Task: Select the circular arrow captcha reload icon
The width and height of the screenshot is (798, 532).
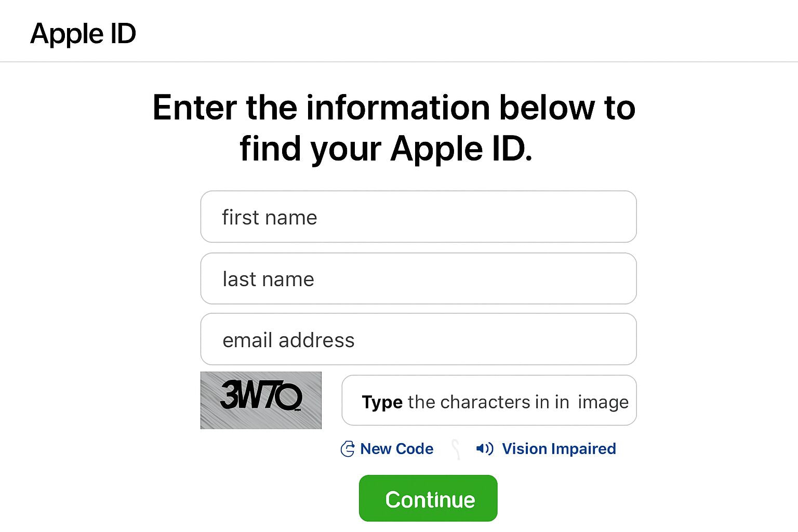Action: (347, 449)
